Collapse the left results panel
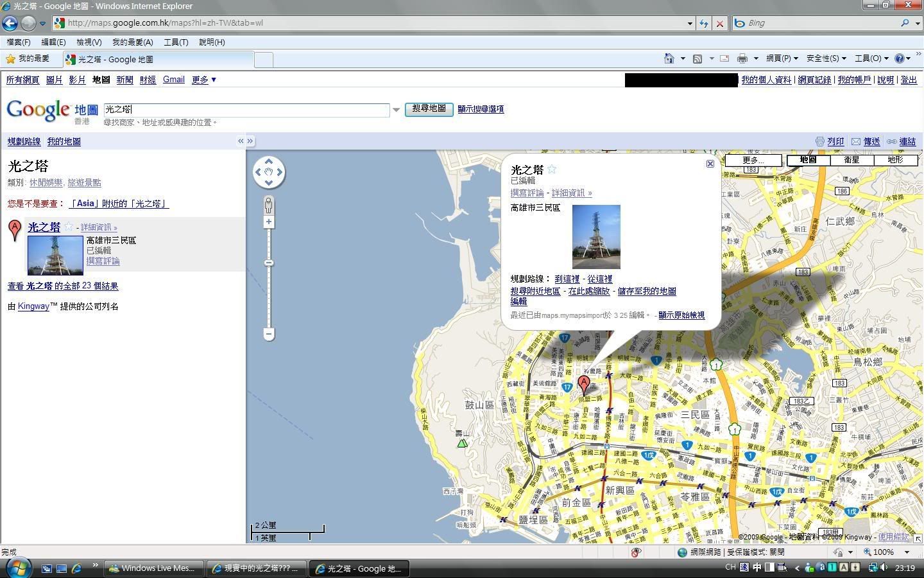 coord(241,141)
